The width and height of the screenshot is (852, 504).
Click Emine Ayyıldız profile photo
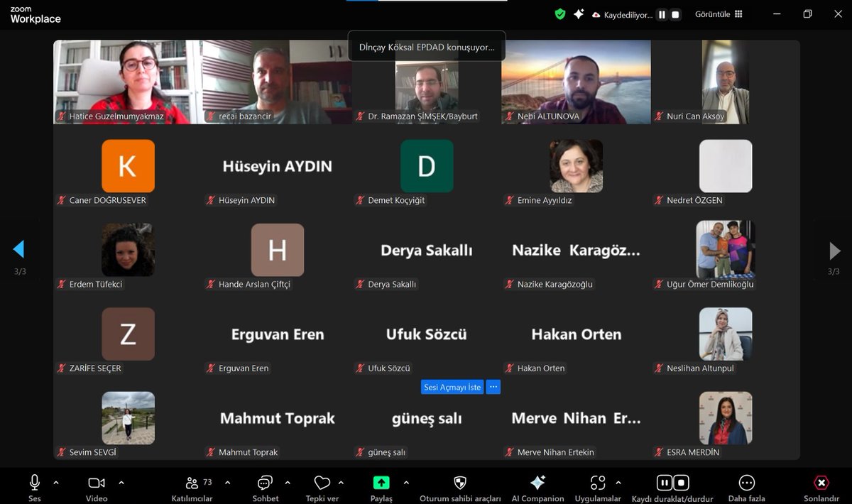click(x=576, y=166)
